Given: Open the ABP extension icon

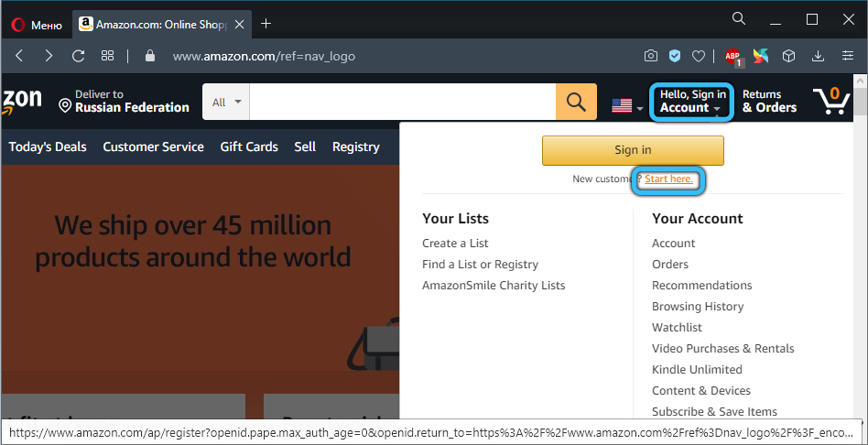Looking at the screenshot, I should pyautogui.click(x=732, y=56).
